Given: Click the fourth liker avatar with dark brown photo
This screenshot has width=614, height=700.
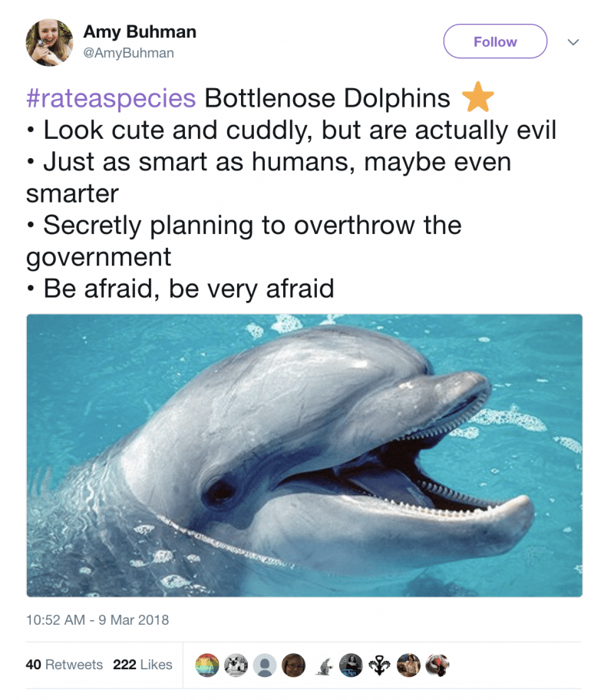Looking at the screenshot, I should point(293,665).
